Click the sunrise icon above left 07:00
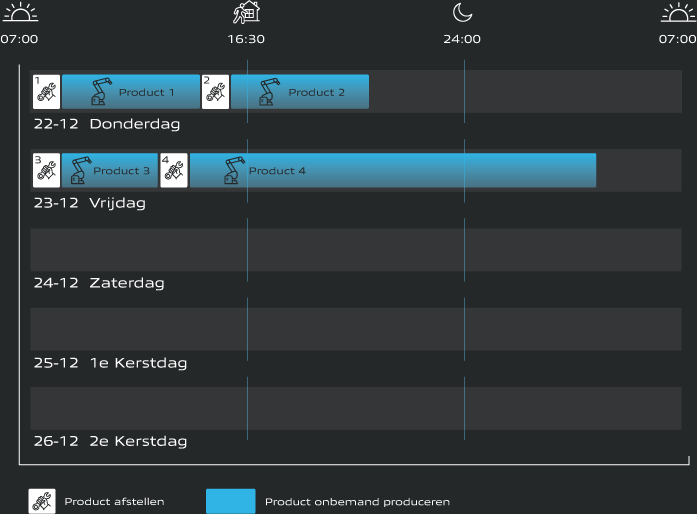The width and height of the screenshot is (697, 514). click(x=19, y=13)
